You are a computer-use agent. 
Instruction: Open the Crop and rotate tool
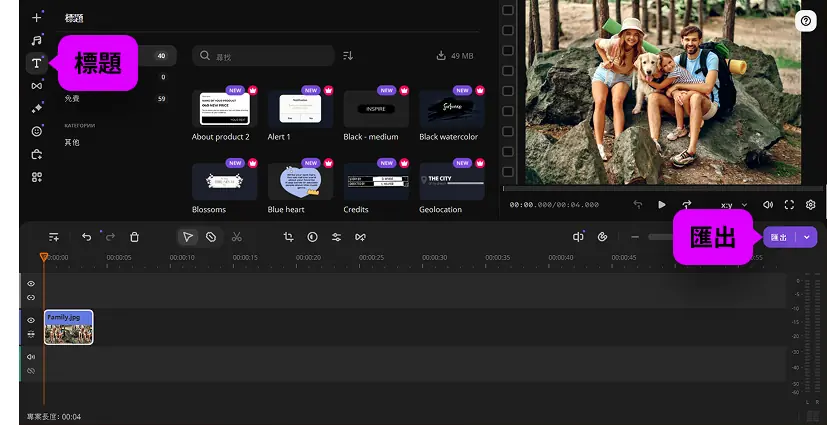[x=289, y=237]
